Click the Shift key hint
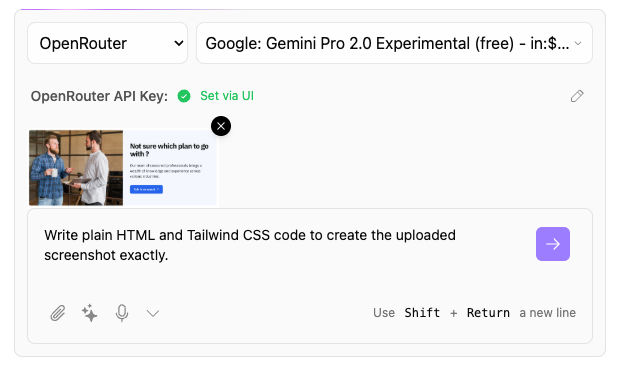This screenshot has width=622, height=365. point(422,313)
